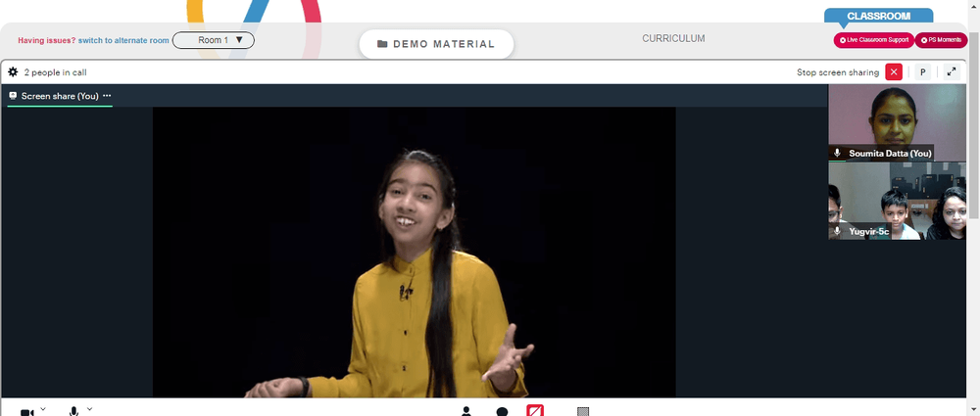Open the Room 1 dropdown
Viewport: 980px width, 416px height.
[x=213, y=40]
